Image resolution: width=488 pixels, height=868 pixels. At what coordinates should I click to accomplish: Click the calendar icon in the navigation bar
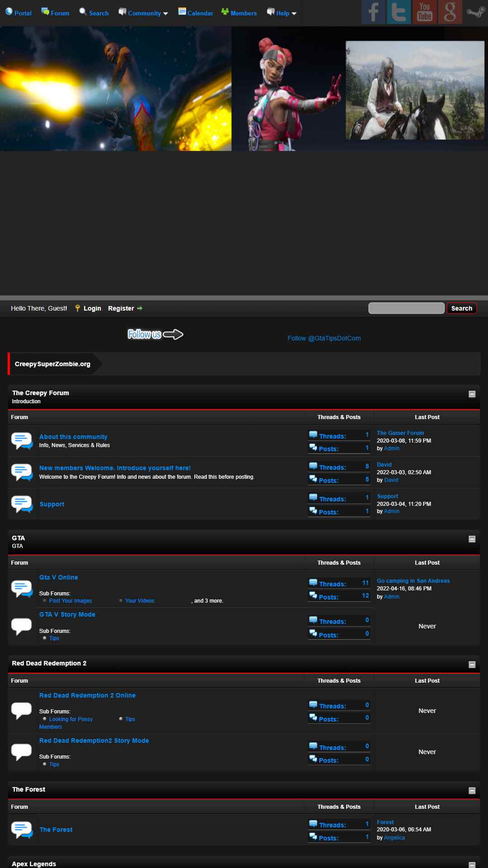(182, 11)
